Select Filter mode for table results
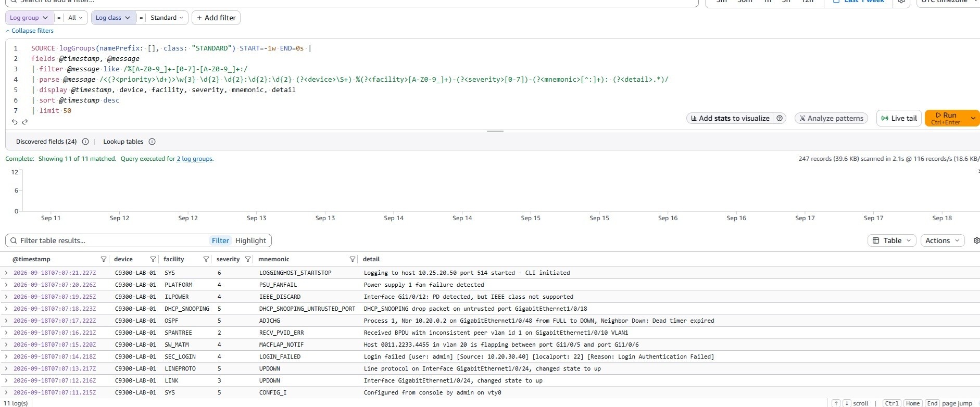This screenshot has height=407, width=980. 220,240
